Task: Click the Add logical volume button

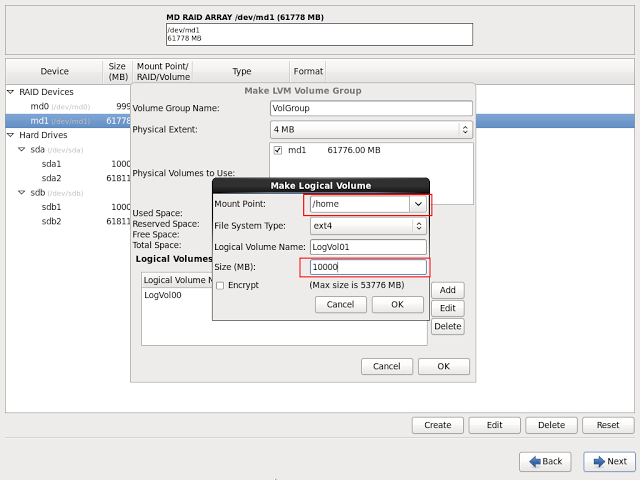Action: coord(447,290)
